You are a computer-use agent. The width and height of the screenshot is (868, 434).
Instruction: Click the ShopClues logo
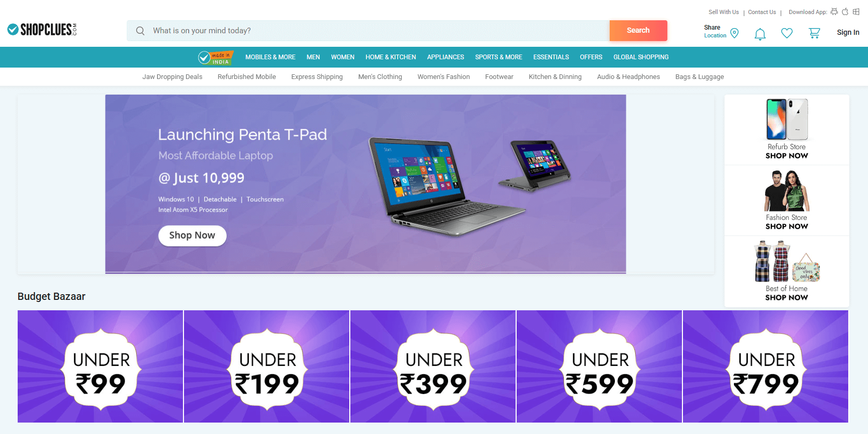(42, 30)
